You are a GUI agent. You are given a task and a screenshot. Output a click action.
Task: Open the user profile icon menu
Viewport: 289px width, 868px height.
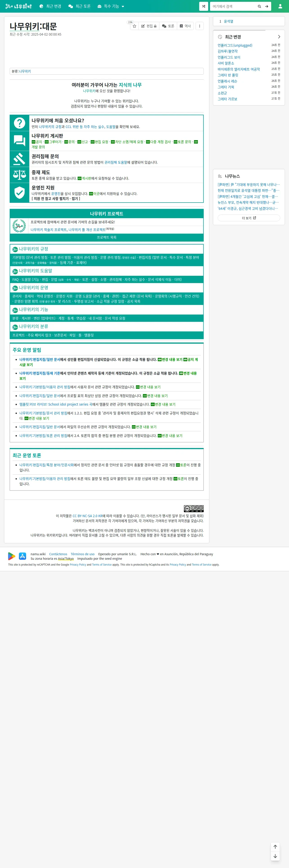pyautogui.click(x=280, y=6)
